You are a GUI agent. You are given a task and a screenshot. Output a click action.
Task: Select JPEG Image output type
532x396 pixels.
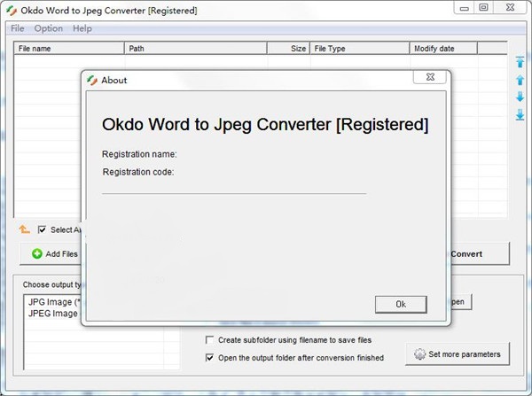pyautogui.click(x=53, y=314)
